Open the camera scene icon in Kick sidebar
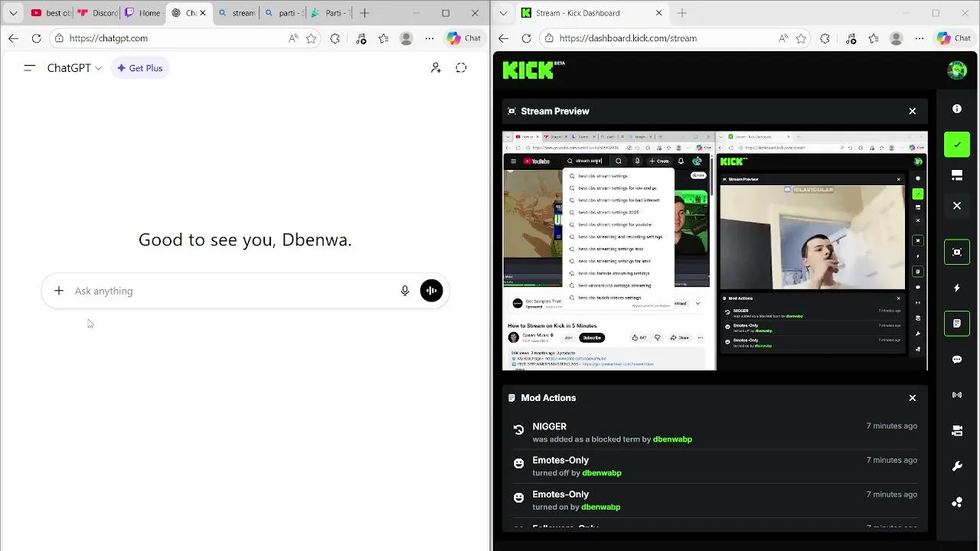The image size is (980, 551). point(956,431)
